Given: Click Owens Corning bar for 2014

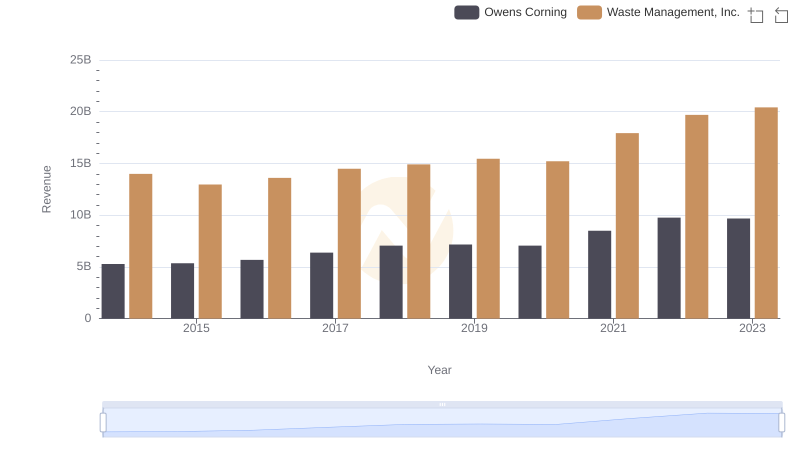Looking at the screenshot, I should click(x=113, y=291).
